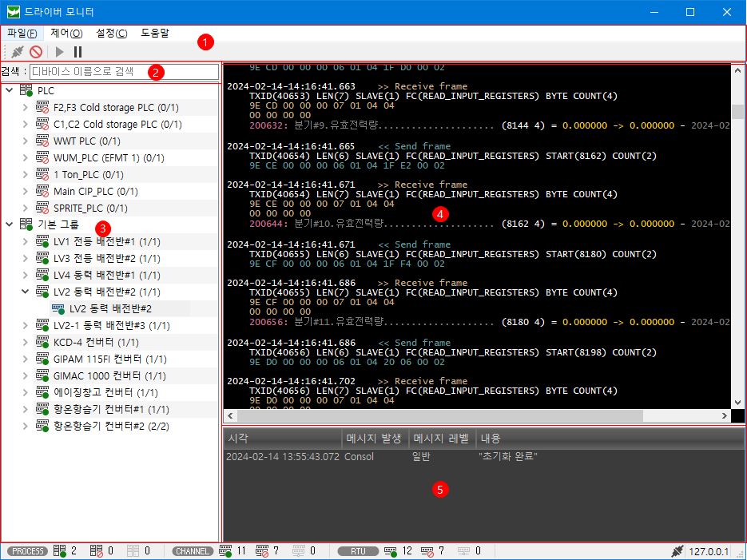Image resolution: width=747 pixels, height=560 pixels.
Task: Click the LV2 동력 배전반#2 RTU device icon
Action: coord(58,309)
